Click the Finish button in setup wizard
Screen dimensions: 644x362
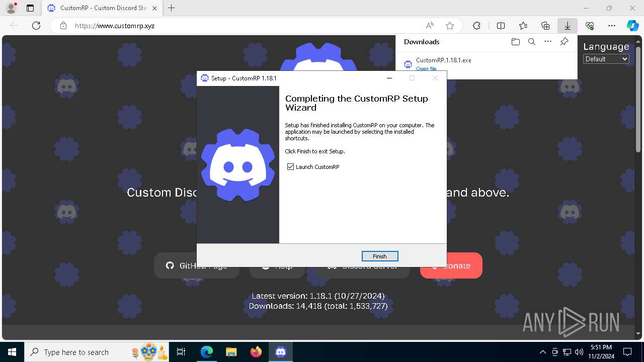(x=380, y=256)
